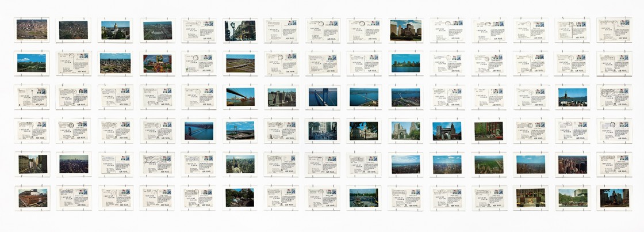Select the Statue of Liberty postcard
The height and width of the screenshot is (232, 644).
[573, 97]
